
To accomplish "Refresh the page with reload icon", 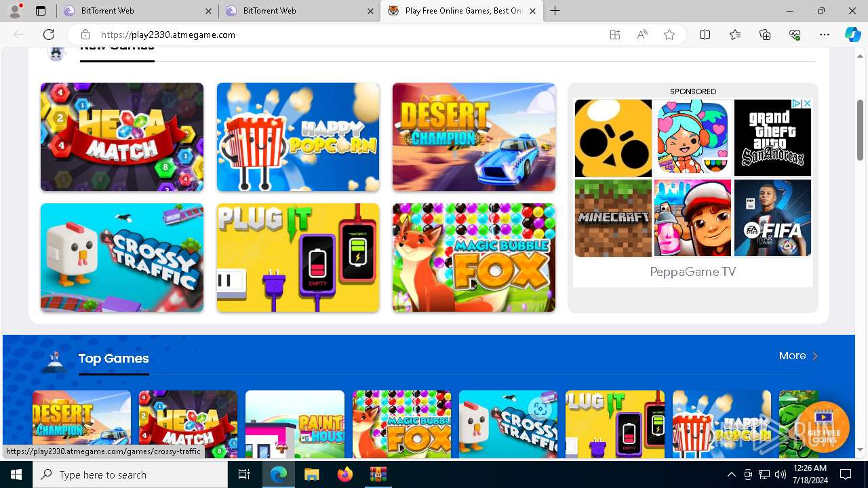I will click(49, 35).
